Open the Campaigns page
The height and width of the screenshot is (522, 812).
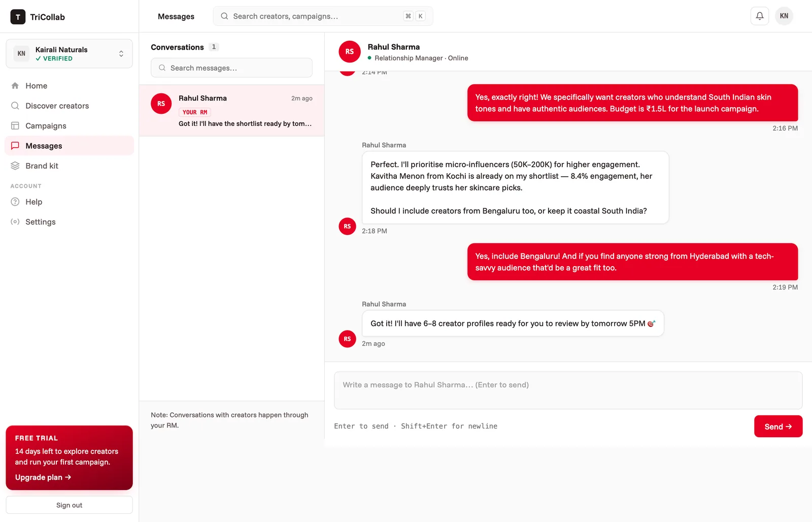tap(69, 125)
